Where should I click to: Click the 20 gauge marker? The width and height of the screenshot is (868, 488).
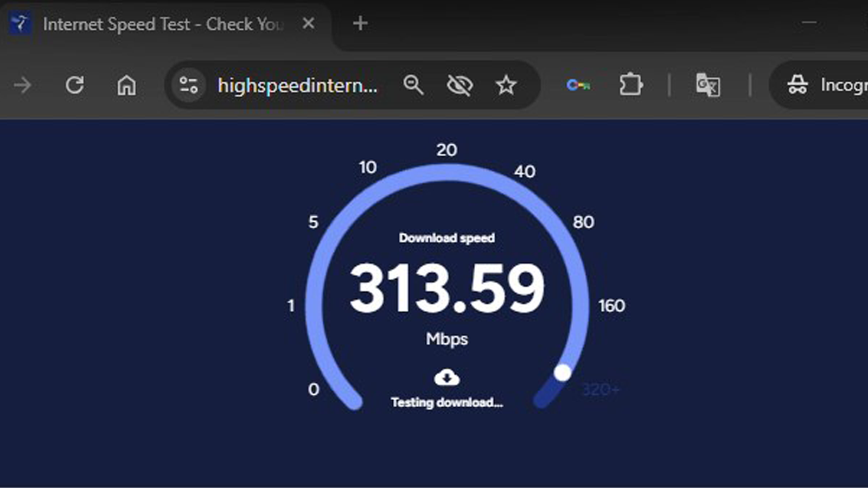(447, 150)
